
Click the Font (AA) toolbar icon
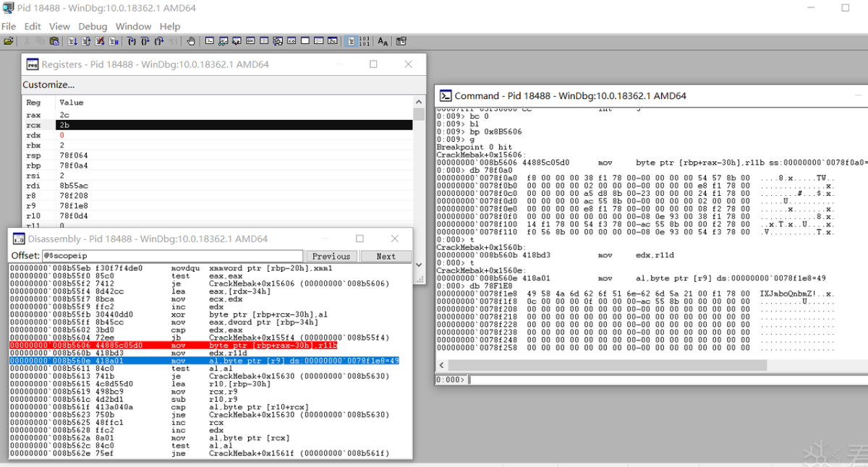point(383,41)
